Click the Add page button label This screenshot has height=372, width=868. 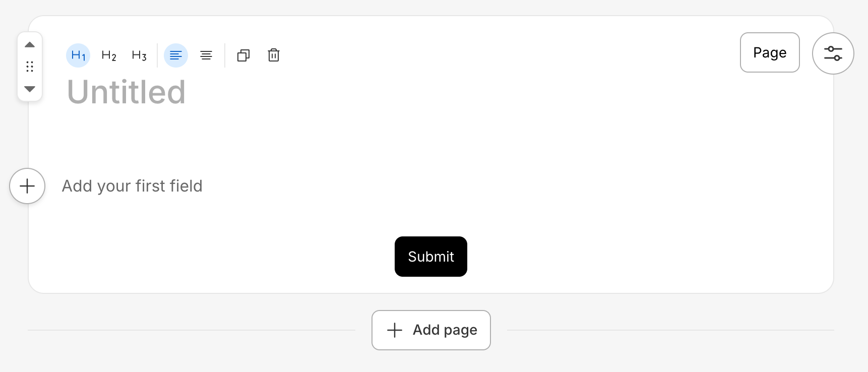pos(445,330)
